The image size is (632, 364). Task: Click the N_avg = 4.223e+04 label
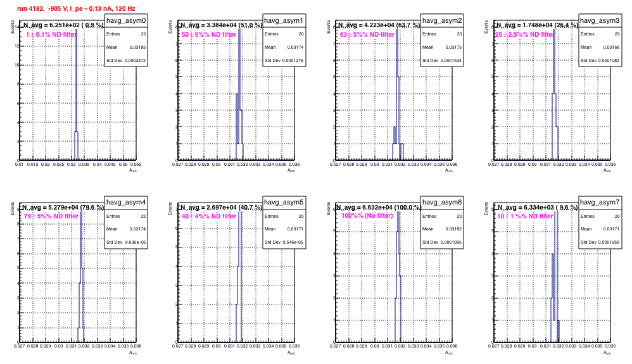tap(379, 25)
